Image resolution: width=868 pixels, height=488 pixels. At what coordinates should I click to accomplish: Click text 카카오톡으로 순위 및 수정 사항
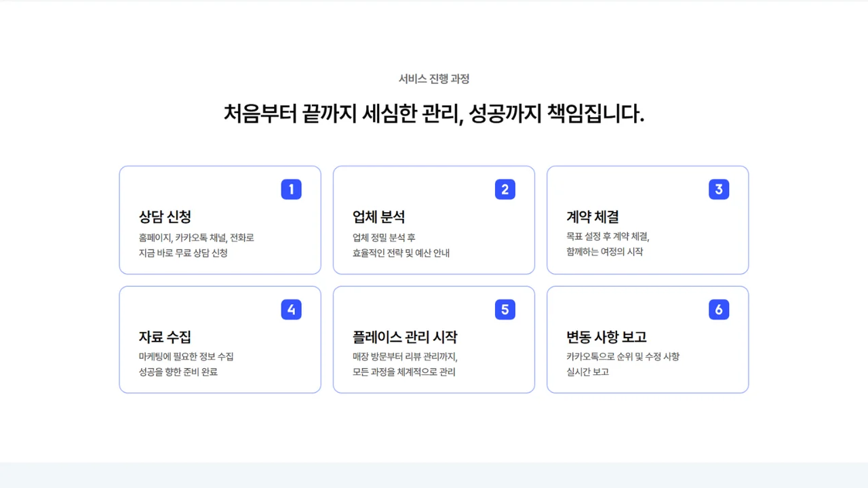(623, 357)
